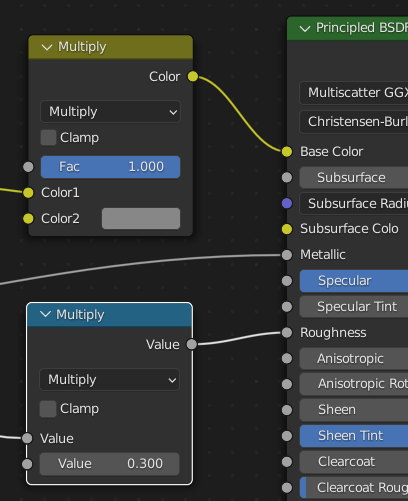This screenshot has width=408, height=501.
Task: Click the Specular Tint input socket
Action: pyautogui.click(x=287, y=307)
